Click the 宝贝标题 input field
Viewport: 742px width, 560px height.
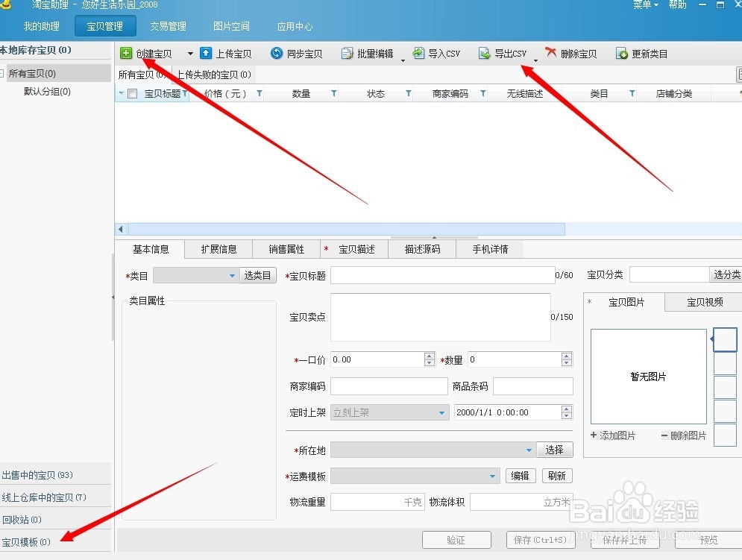pos(442,275)
